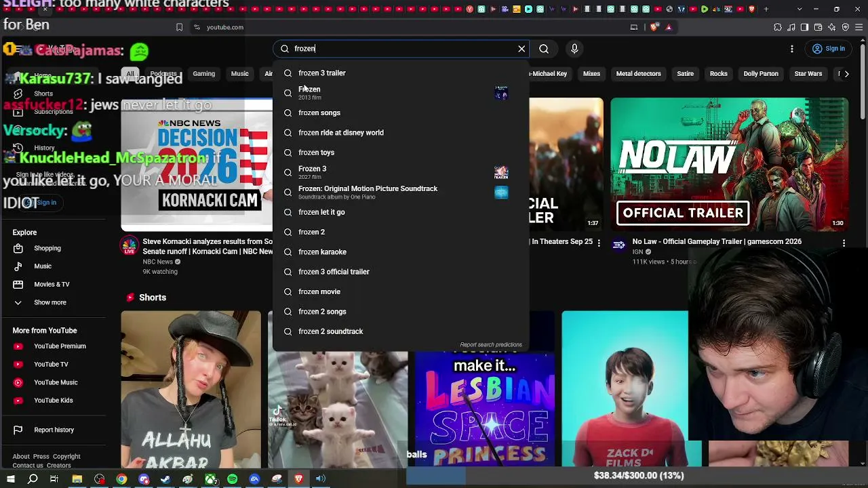Select the Dolly Parton filter chip
This screenshot has height=488, width=868.
(x=761, y=74)
